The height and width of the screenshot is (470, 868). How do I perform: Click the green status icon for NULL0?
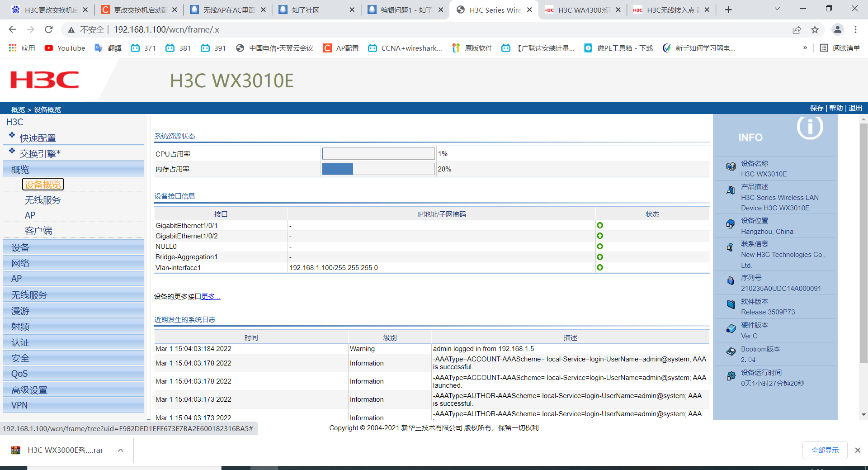599,247
